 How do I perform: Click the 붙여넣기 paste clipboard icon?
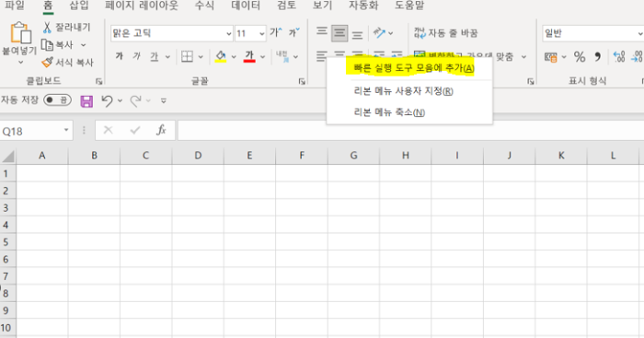pyautogui.click(x=20, y=33)
